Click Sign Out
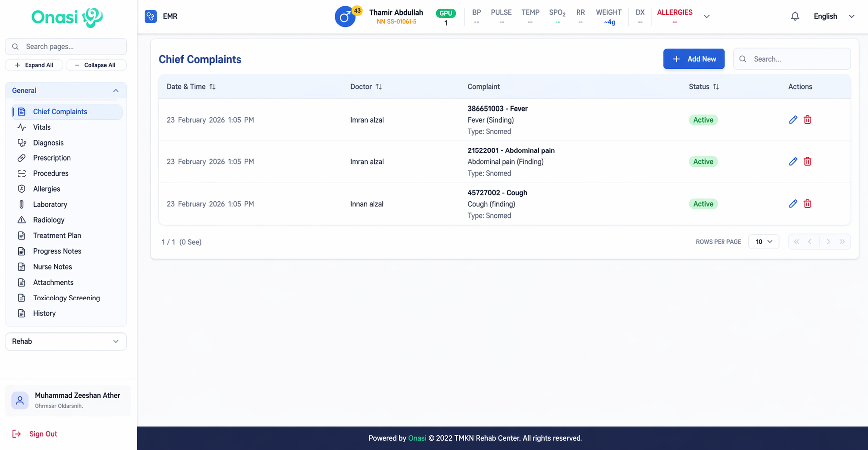This screenshot has width=868, height=450. 43,434
